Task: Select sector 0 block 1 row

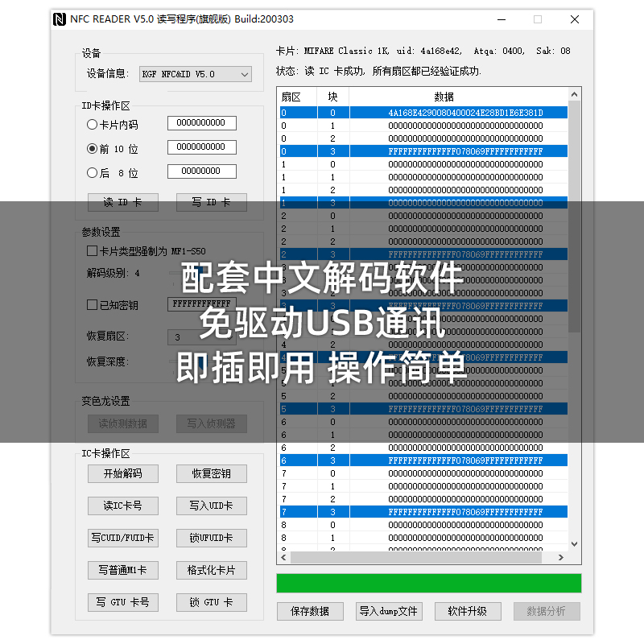Action: pyautogui.click(x=423, y=126)
